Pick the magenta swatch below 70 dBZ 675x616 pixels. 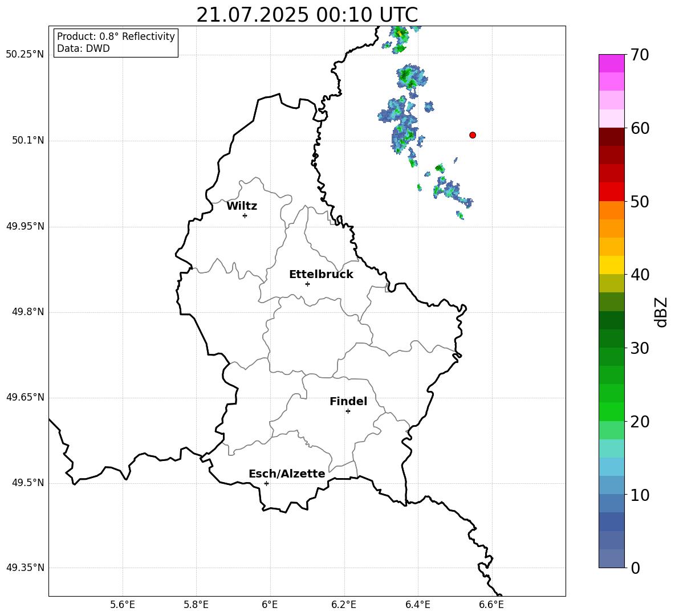click(612, 64)
